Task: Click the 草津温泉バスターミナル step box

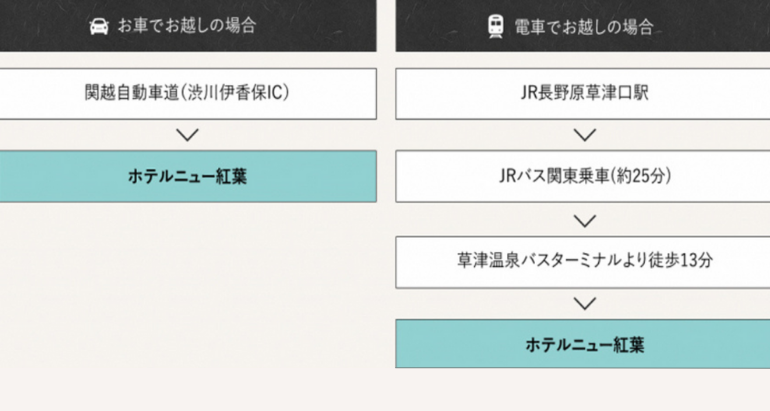Action: coord(585,261)
